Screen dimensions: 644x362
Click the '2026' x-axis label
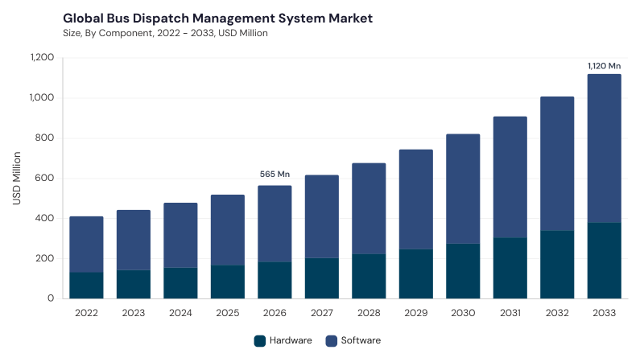point(275,313)
